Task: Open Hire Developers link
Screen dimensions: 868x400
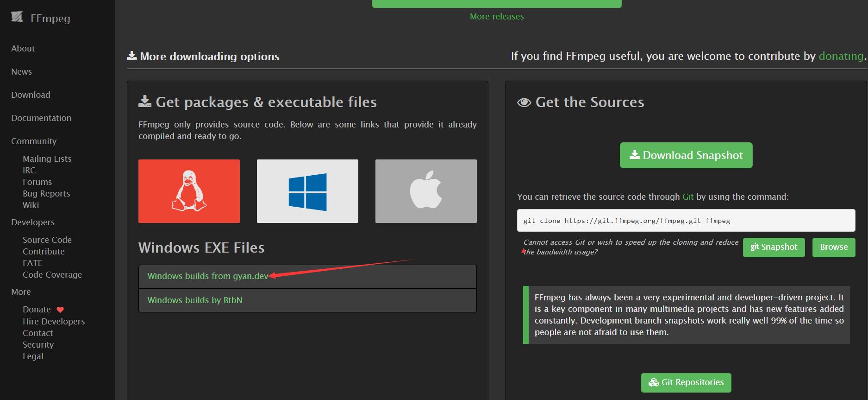Action: [x=54, y=321]
